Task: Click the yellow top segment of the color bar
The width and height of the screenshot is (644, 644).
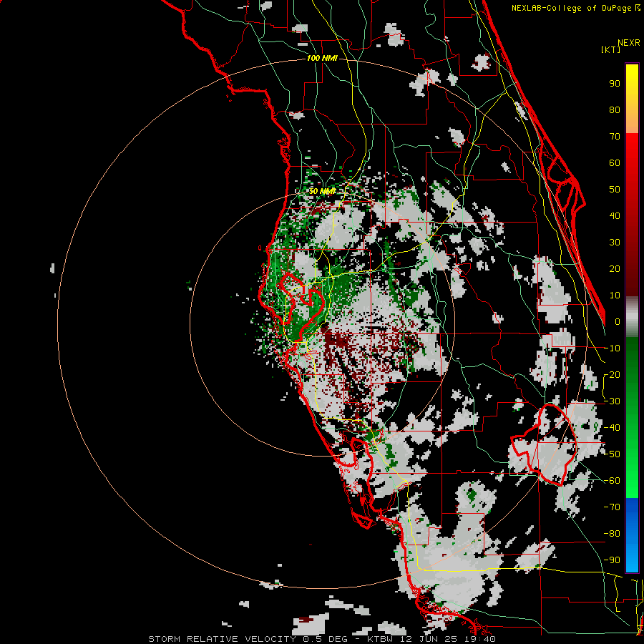Action: click(x=632, y=99)
